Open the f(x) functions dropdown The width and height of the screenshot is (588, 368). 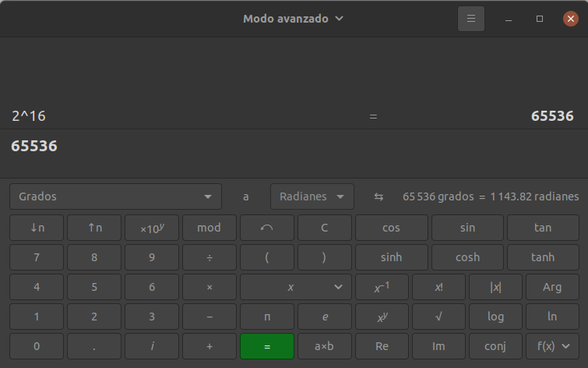coord(552,346)
